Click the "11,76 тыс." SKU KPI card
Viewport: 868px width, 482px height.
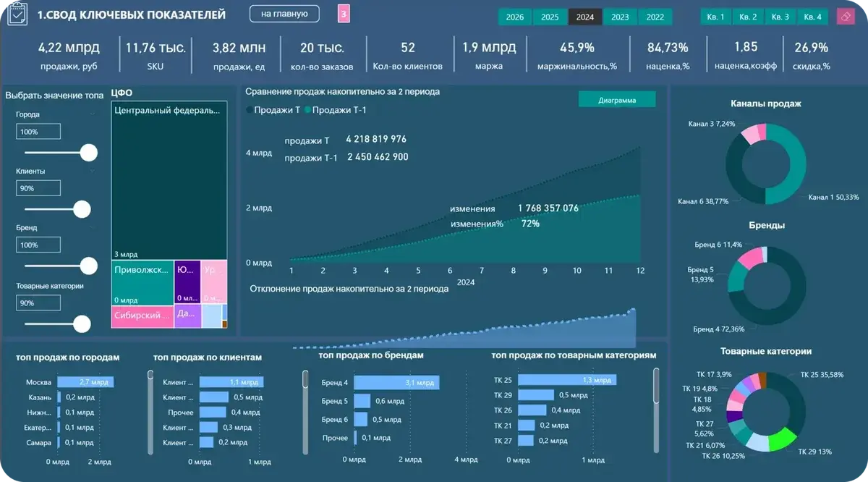click(156, 56)
